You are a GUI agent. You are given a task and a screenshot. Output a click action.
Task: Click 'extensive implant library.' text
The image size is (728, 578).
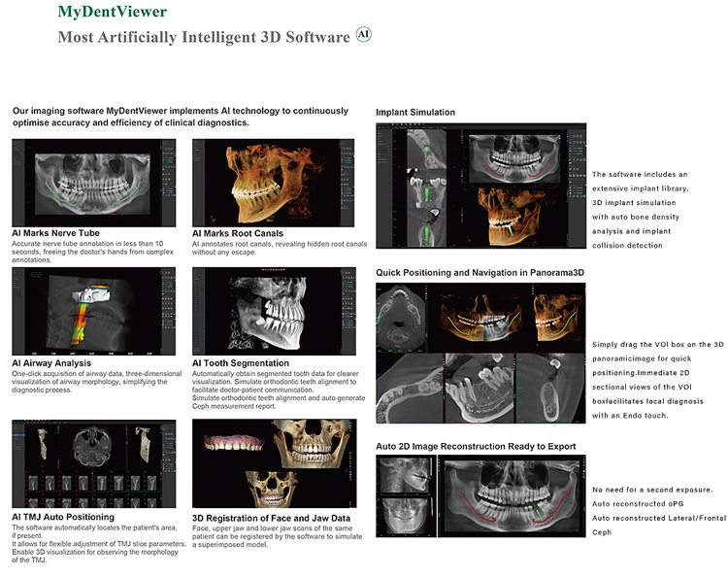pos(641,188)
